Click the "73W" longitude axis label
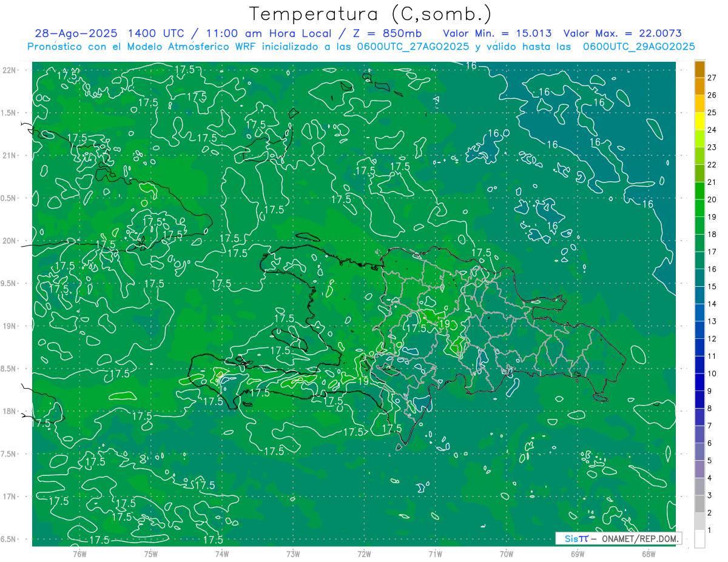This screenshot has width=728, height=562. pyautogui.click(x=293, y=554)
